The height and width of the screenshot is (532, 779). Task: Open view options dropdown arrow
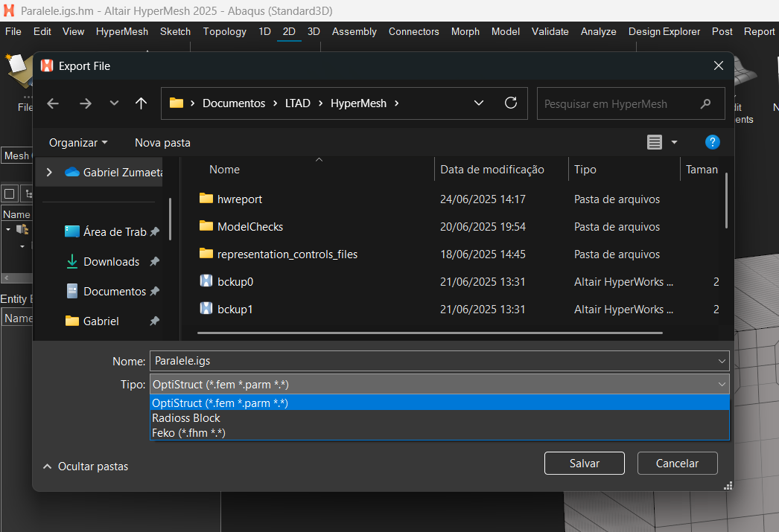click(x=674, y=142)
